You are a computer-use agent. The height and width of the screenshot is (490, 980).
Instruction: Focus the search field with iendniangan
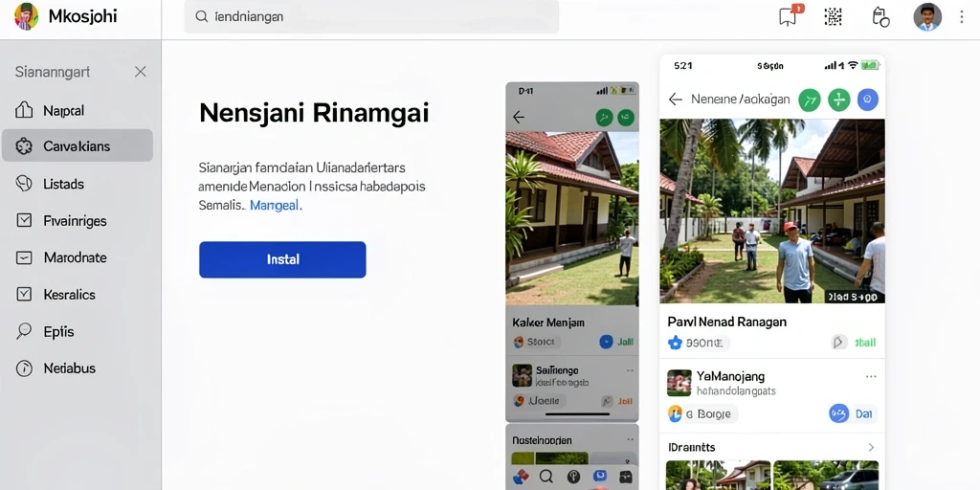pos(371,17)
